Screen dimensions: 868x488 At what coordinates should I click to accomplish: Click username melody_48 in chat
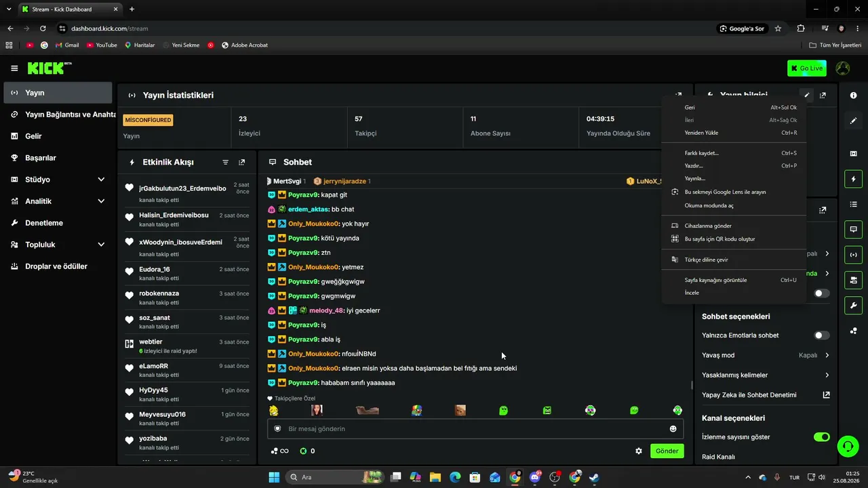pyautogui.click(x=327, y=310)
